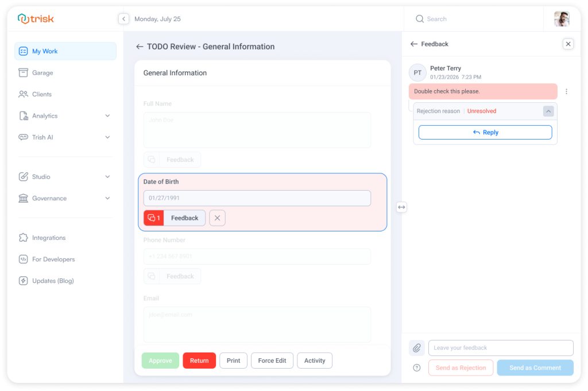Click the help question mark icon
Screen dimensions: 588x391
(x=416, y=367)
